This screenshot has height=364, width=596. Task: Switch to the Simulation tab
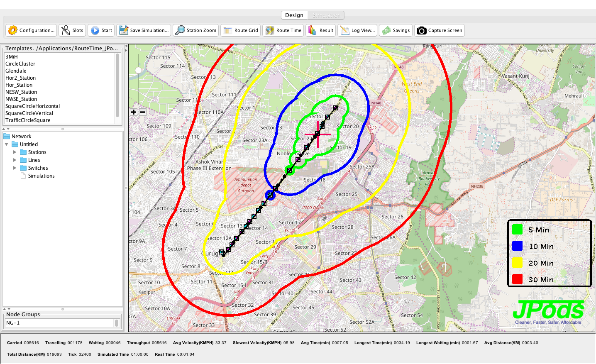327,15
